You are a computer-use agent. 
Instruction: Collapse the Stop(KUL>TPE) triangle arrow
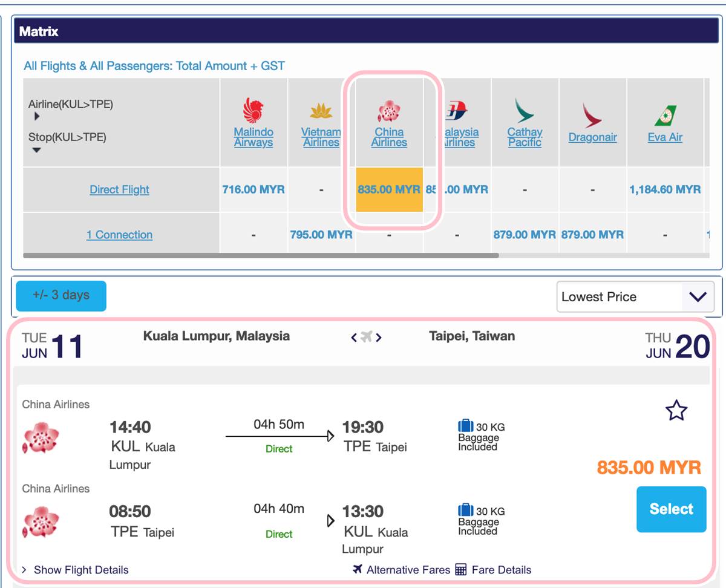click(37, 150)
